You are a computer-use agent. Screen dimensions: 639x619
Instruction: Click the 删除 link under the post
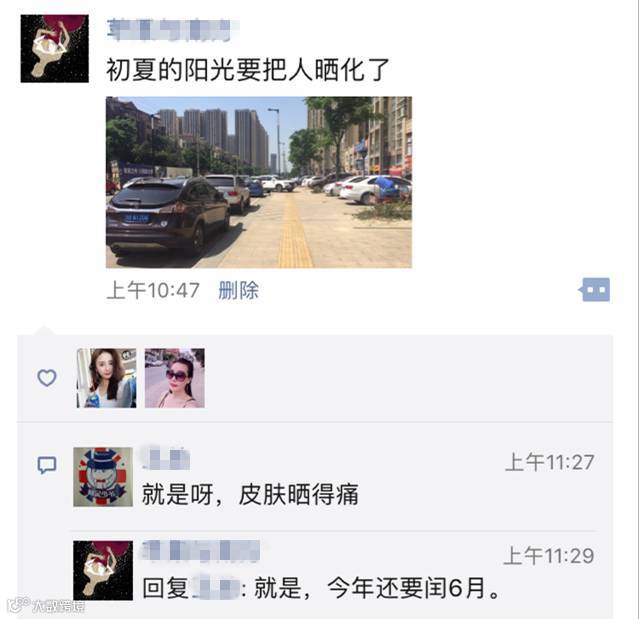click(x=238, y=291)
